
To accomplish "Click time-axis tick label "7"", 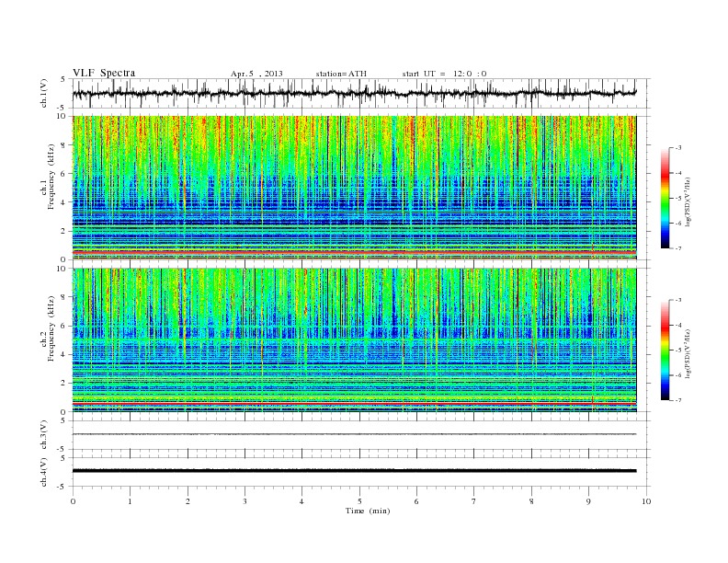I will [474, 501].
